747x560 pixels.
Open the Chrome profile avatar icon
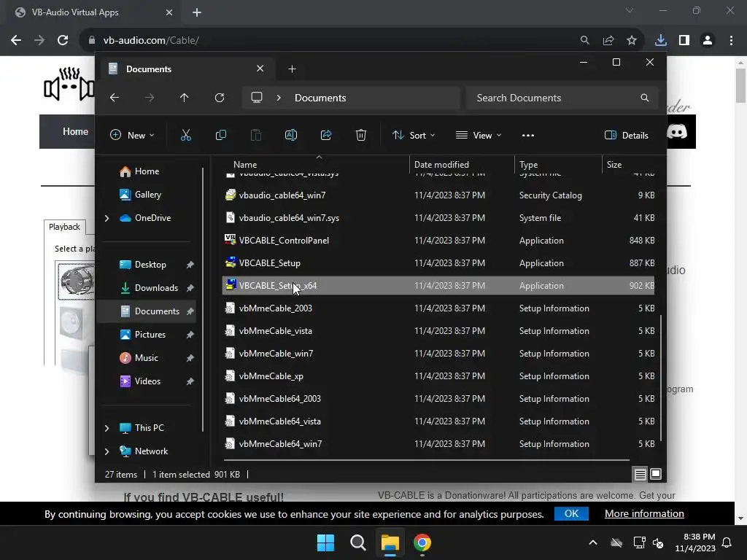pyautogui.click(x=708, y=41)
